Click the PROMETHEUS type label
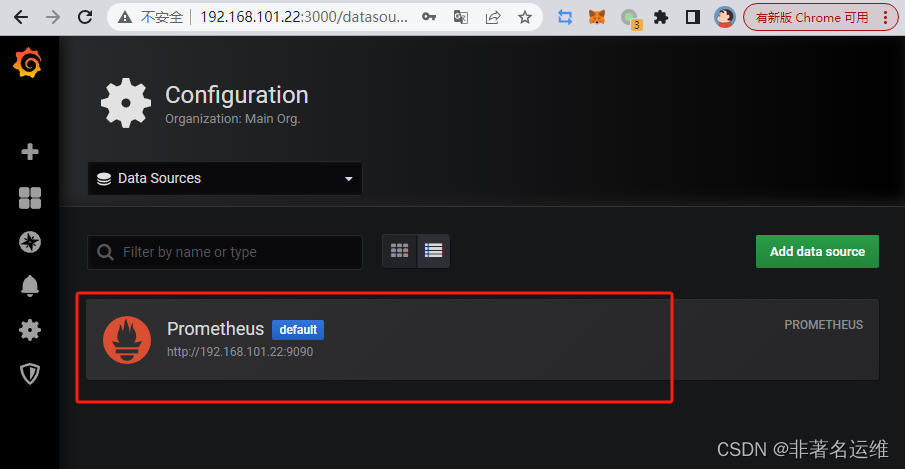This screenshot has height=469, width=905. [x=824, y=325]
